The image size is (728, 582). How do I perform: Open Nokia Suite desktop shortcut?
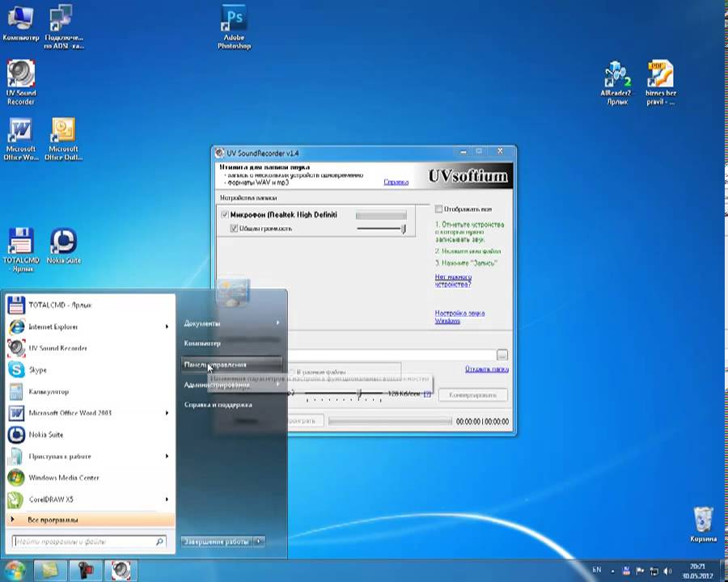tap(64, 246)
